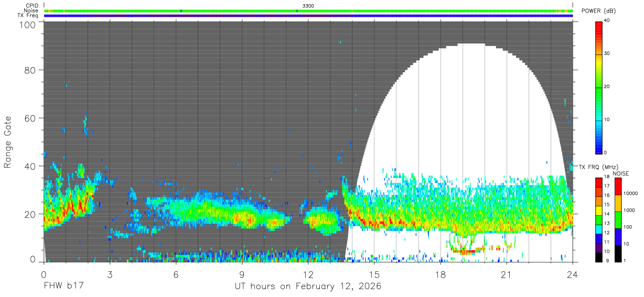The height and width of the screenshot is (297, 644).
Task: Click the green noise indicator strip
Action: 308,10
